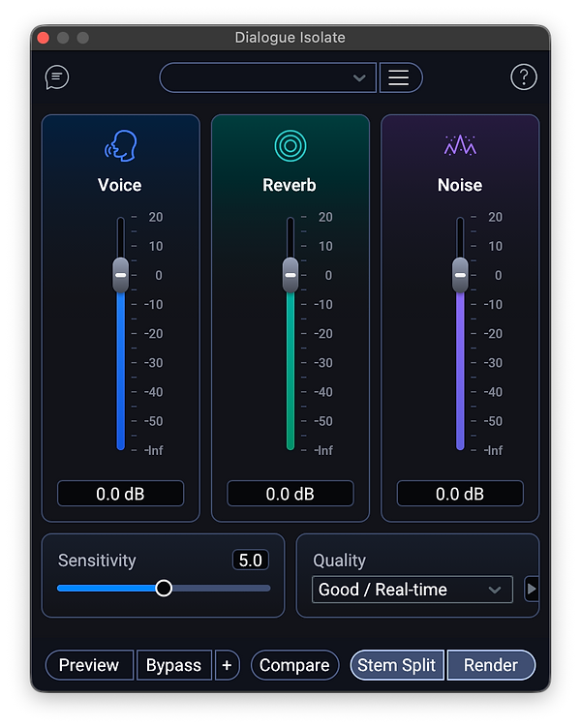Screen dimensions: 581x728
Task: Click the Noise waveform icon
Action: point(460,145)
